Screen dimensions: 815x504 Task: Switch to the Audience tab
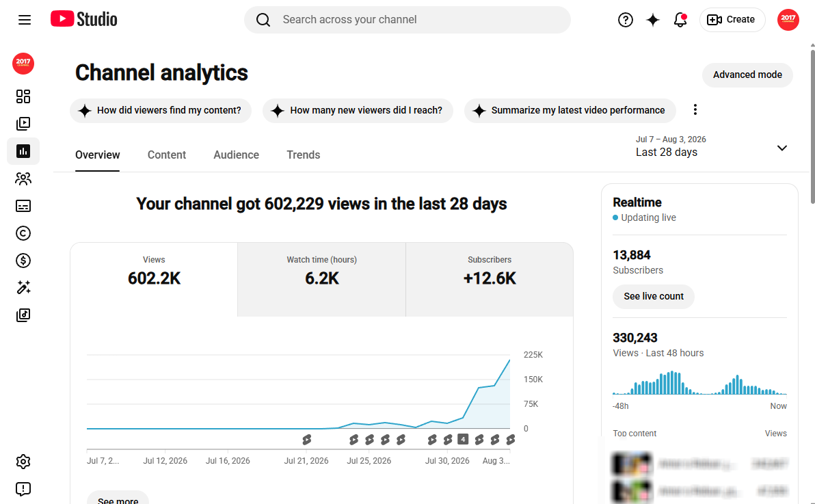click(x=236, y=155)
